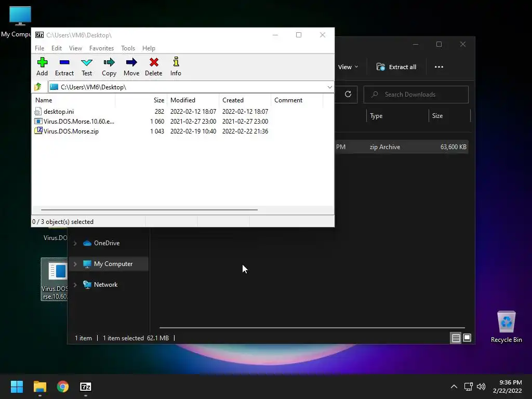Expand the 7-Zip address path dropdown
The width and height of the screenshot is (532, 399).
coord(329,87)
